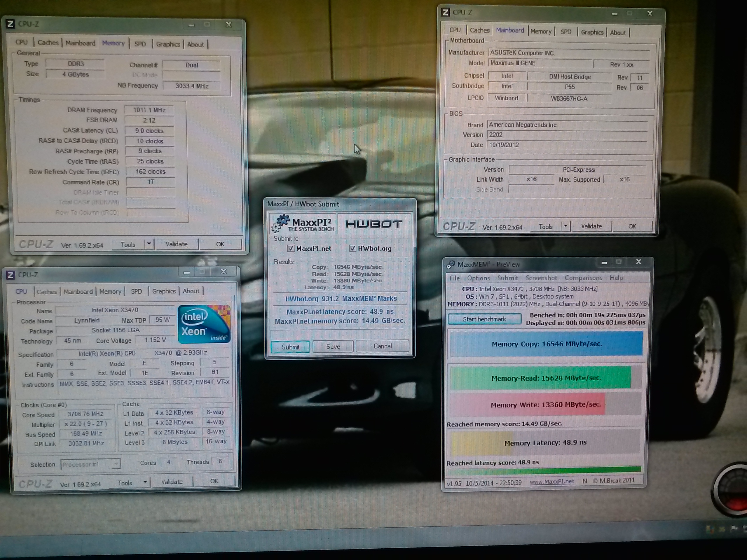
Task: Open Mainboard tab in bottom-left CPU-Z window
Action: point(78,292)
